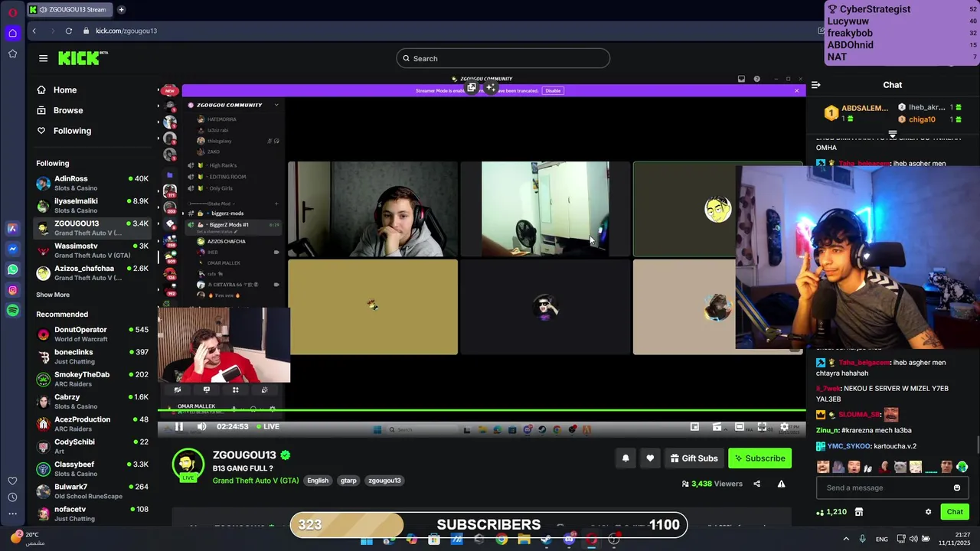This screenshot has height=551, width=980.
Task: Open stream player settings gear
Action: point(783,427)
